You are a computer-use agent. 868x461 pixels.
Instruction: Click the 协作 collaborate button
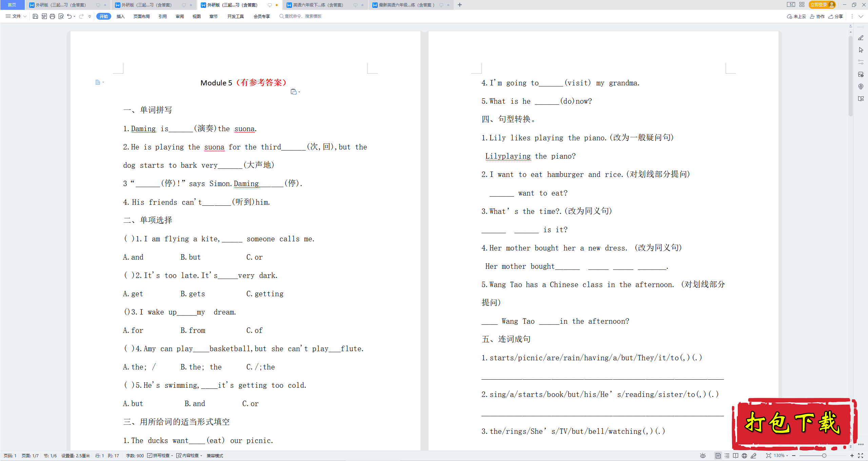(817, 16)
